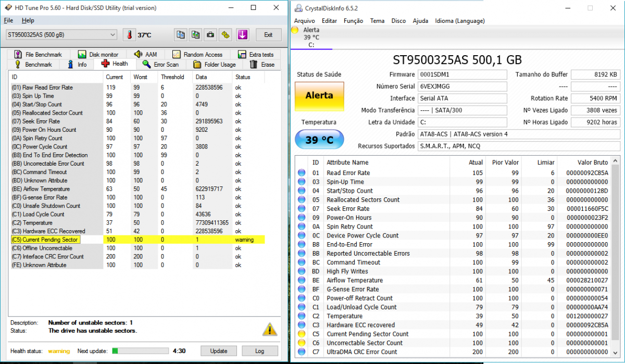Open the Função menu
The width and height of the screenshot is (625, 364).
354,21
